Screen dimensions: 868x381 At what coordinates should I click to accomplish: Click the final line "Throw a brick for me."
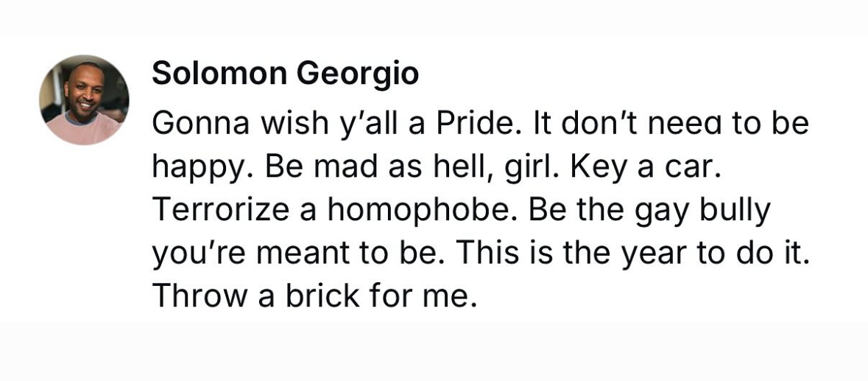click(x=314, y=296)
